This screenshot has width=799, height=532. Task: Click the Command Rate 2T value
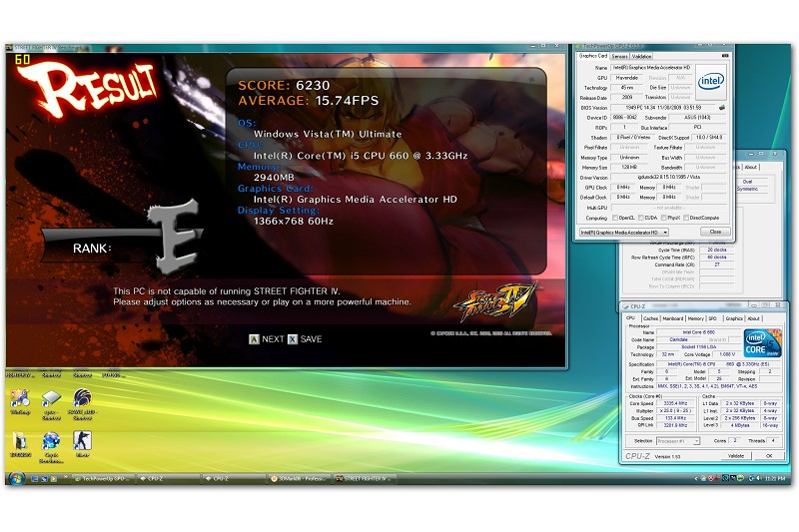tap(716, 265)
